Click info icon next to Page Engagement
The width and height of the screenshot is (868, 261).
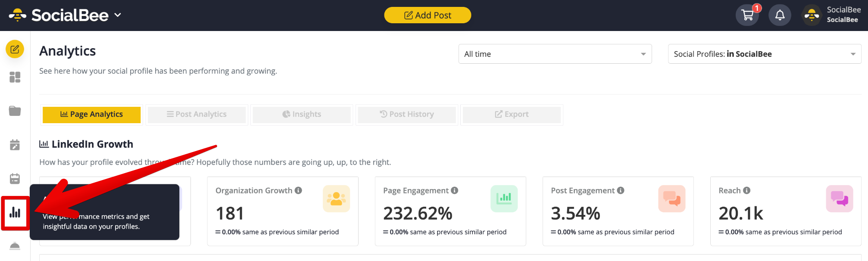click(x=455, y=190)
